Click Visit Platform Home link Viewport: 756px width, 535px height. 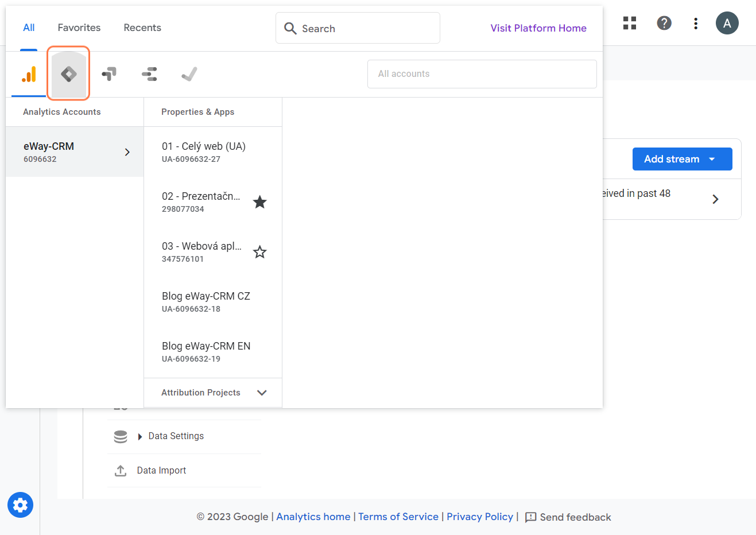tap(538, 28)
